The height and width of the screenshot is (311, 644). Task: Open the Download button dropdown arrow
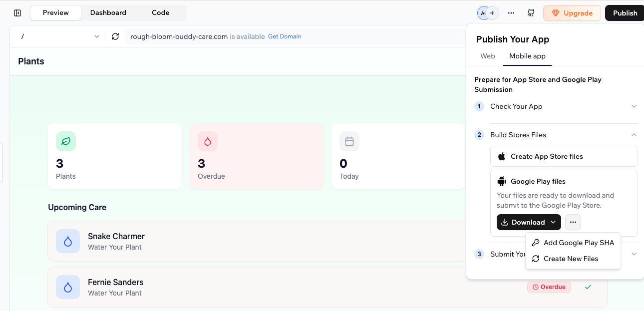[553, 222]
